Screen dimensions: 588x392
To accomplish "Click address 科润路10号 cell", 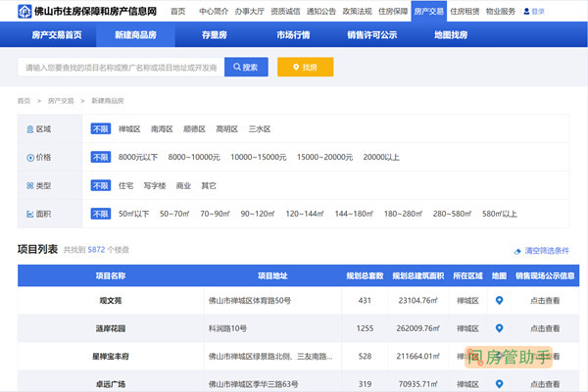I will (227, 328).
